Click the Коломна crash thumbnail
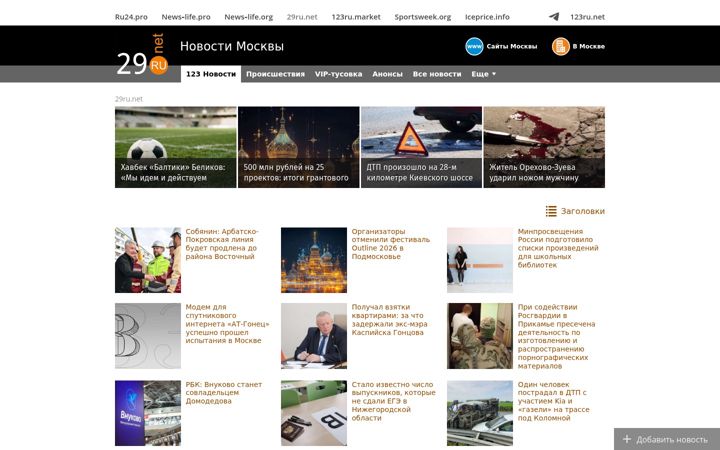 click(x=480, y=413)
